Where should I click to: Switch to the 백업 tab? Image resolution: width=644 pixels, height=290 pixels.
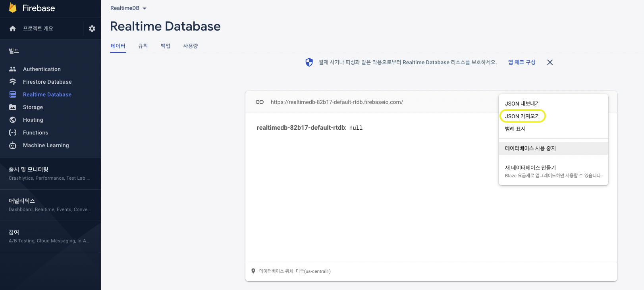pyautogui.click(x=166, y=46)
